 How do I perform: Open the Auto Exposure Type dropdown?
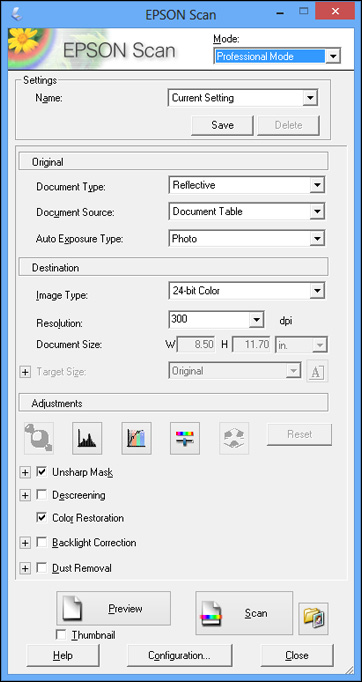click(x=246, y=238)
